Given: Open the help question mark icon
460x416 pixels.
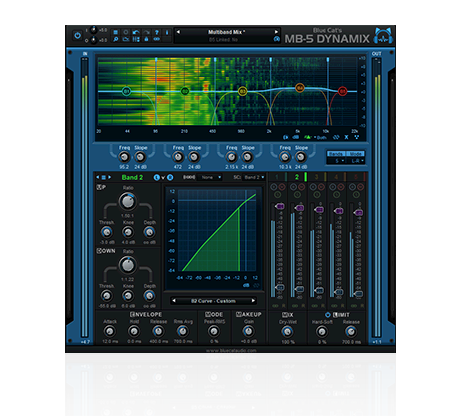Looking at the screenshot, I should (156, 32).
